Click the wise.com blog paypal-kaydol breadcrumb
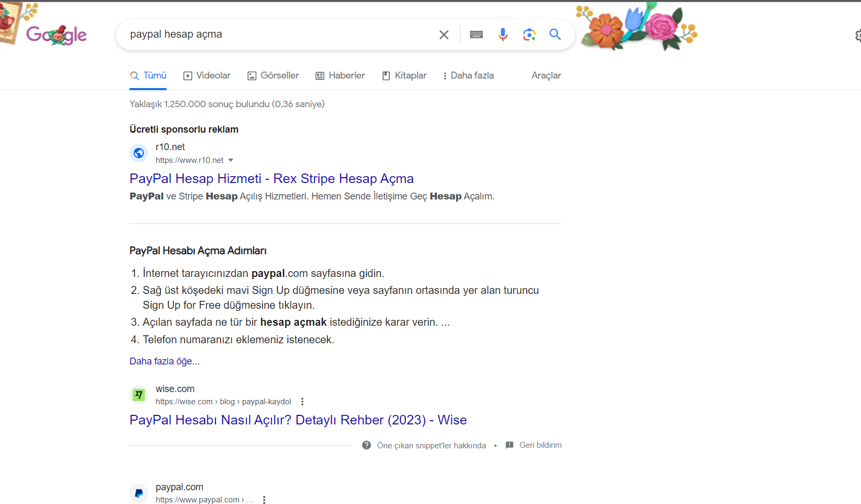 click(x=223, y=402)
